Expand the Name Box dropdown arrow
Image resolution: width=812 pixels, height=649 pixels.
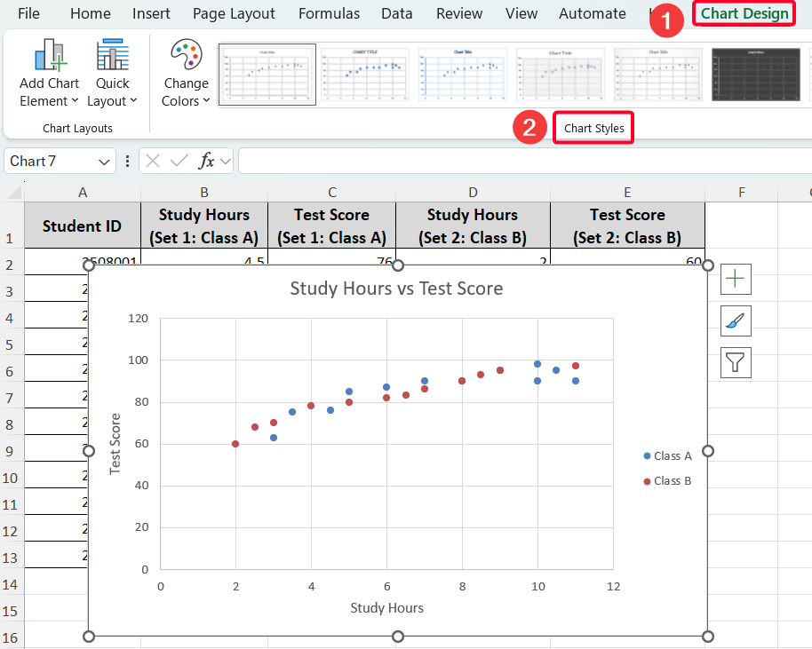pyautogui.click(x=105, y=162)
